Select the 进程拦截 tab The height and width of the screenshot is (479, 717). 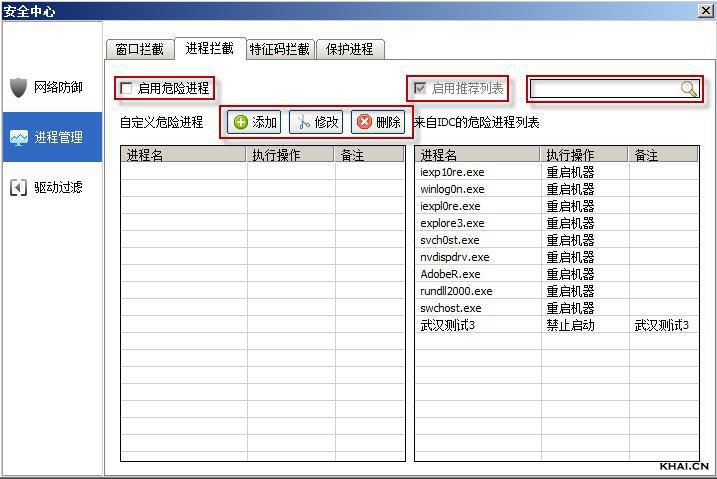[x=209, y=48]
